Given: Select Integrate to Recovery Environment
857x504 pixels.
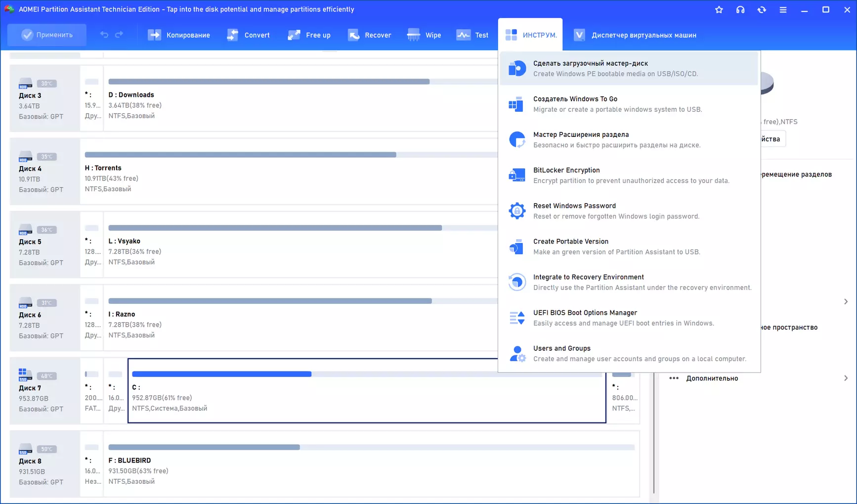Looking at the screenshot, I should point(629,282).
